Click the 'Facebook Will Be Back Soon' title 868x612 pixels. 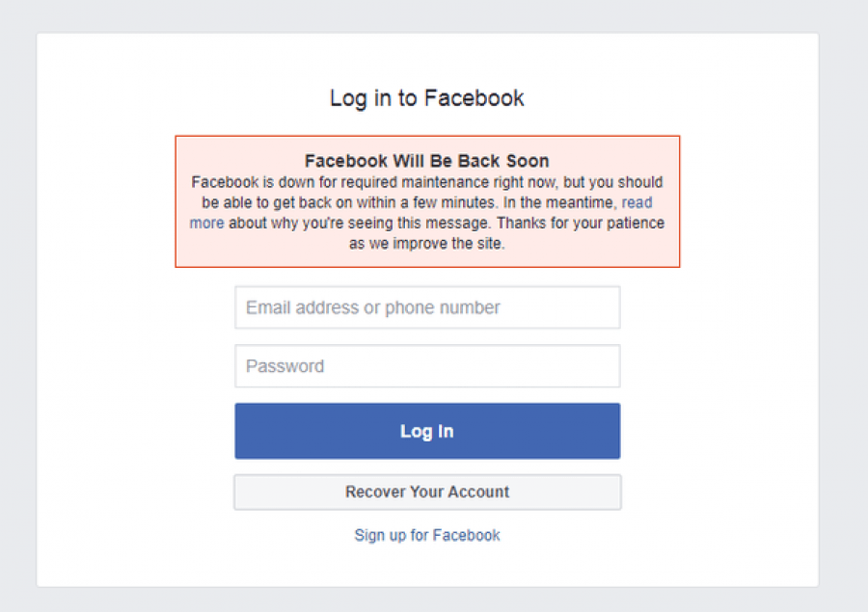pos(427,161)
